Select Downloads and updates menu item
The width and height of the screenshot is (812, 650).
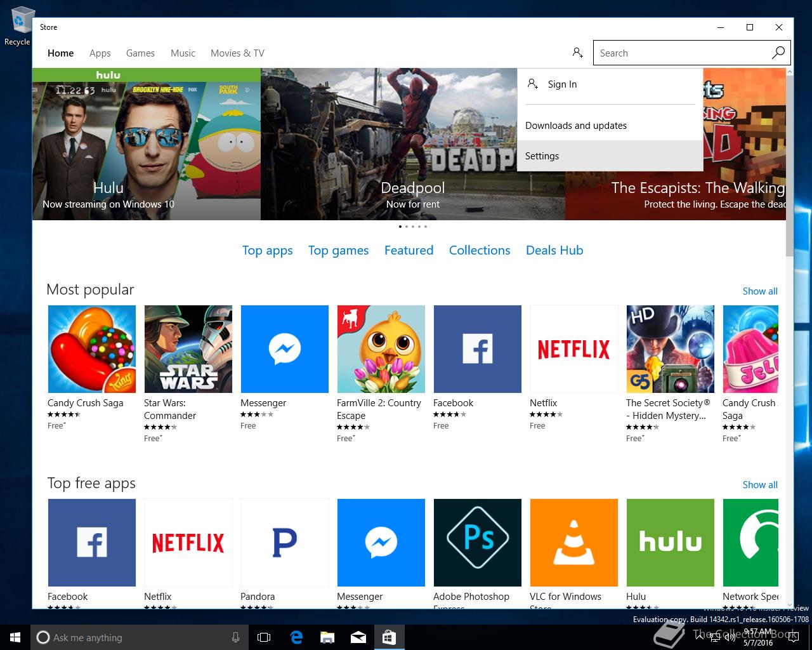click(610, 126)
